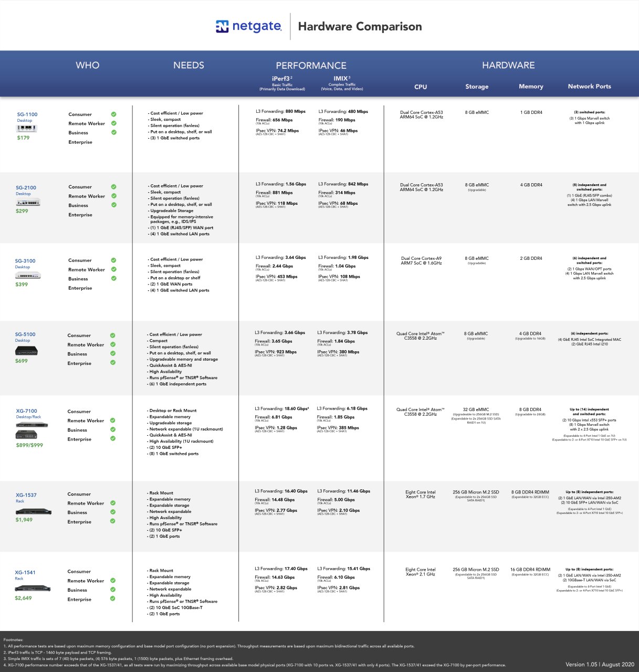
Task: Click the Network Ports column label
Action: click(589, 87)
